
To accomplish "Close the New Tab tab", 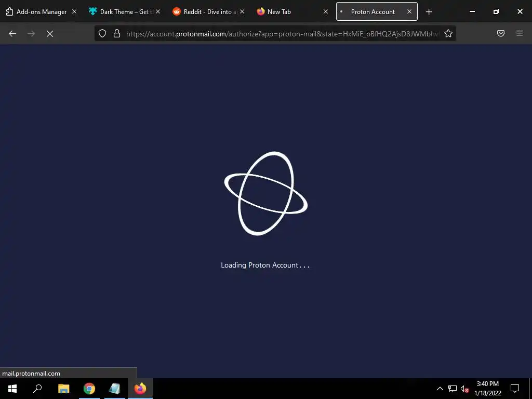I will (326, 11).
